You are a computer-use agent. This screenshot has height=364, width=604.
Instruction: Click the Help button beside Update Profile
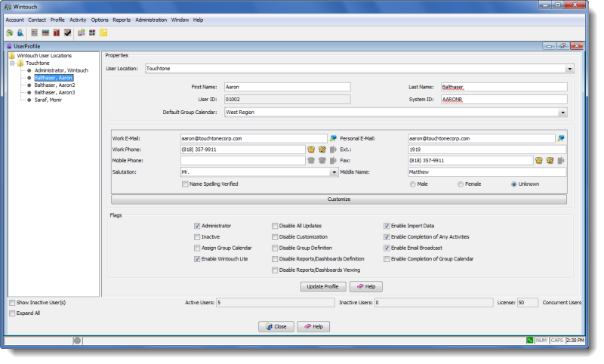pos(366,287)
